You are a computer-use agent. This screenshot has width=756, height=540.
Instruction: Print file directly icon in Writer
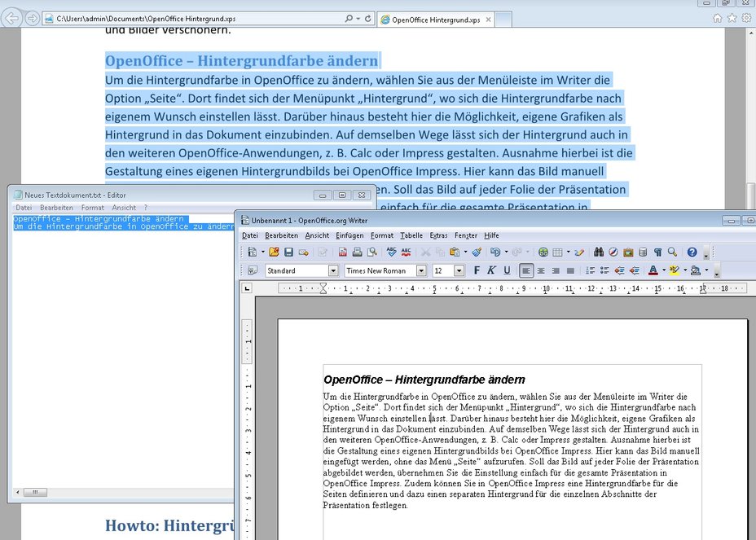(x=358, y=252)
